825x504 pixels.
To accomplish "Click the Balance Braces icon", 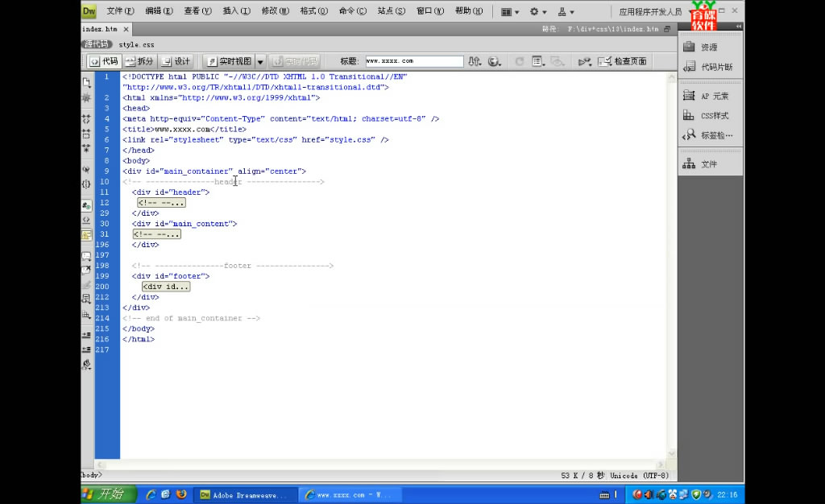I will point(87,184).
